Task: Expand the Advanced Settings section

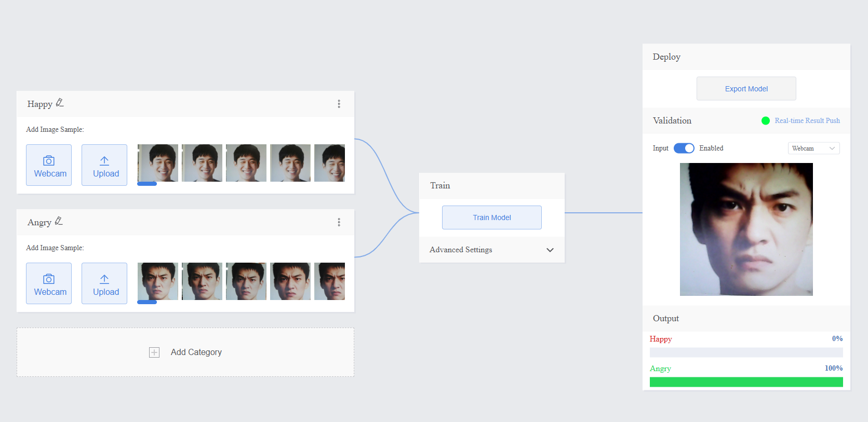Action: pyautogui.click(x=550, y=250)
